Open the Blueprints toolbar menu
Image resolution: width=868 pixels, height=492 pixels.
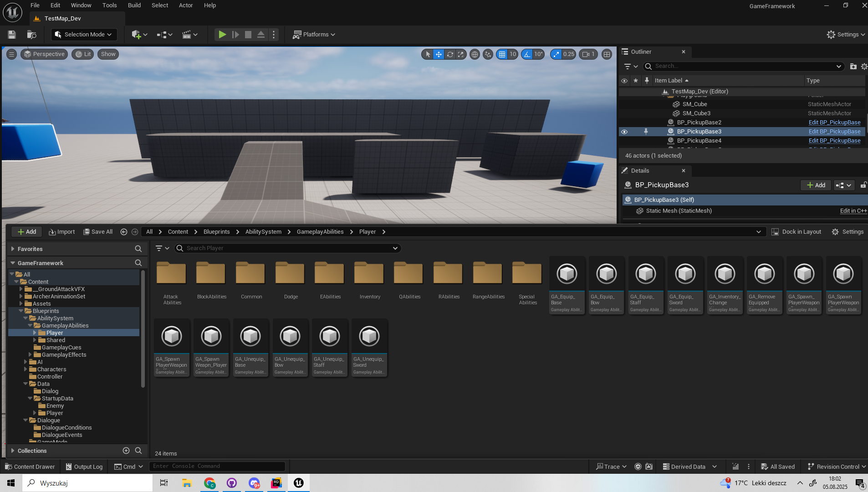164,35
